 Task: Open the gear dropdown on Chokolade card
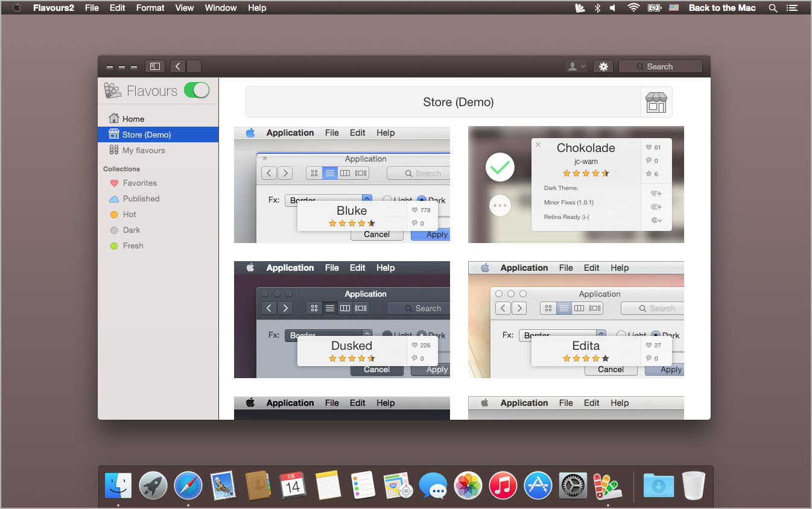click(x=656, y=221)
